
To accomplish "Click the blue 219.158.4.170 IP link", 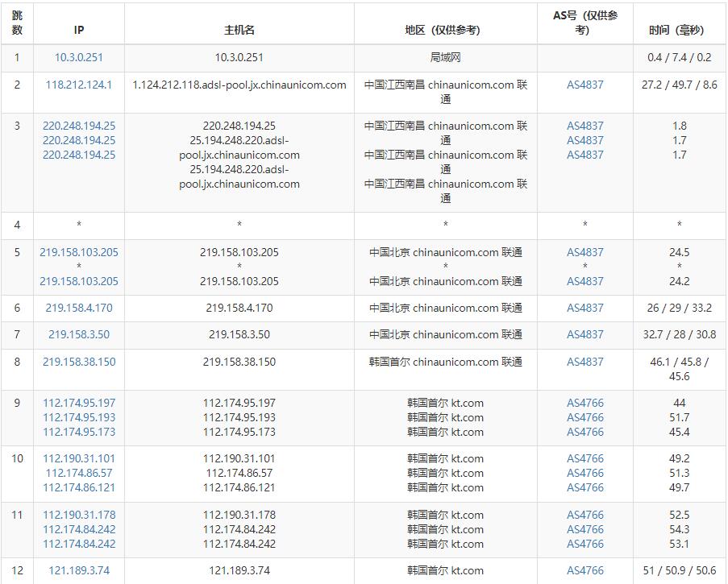I will point(78,308).
